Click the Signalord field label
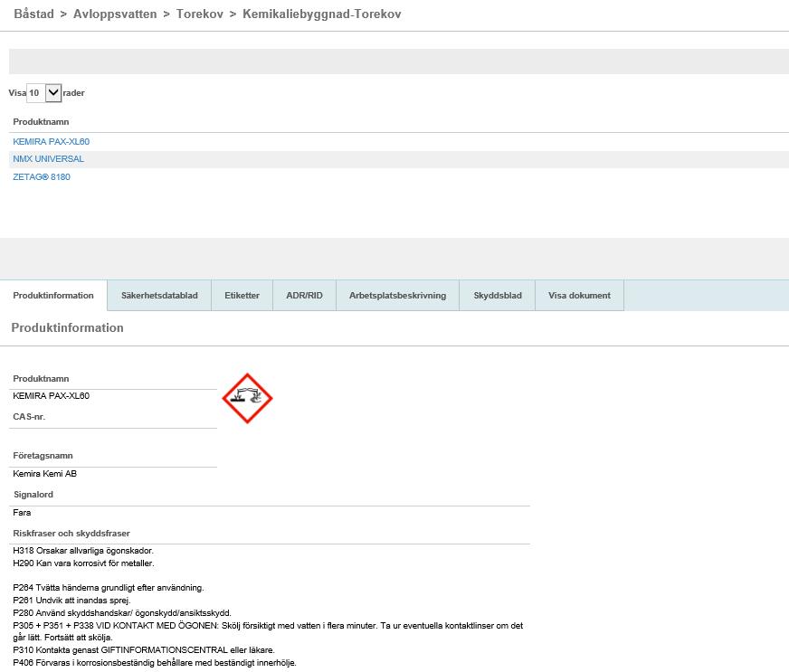This screenshot has width=789, height=672. 33,495
